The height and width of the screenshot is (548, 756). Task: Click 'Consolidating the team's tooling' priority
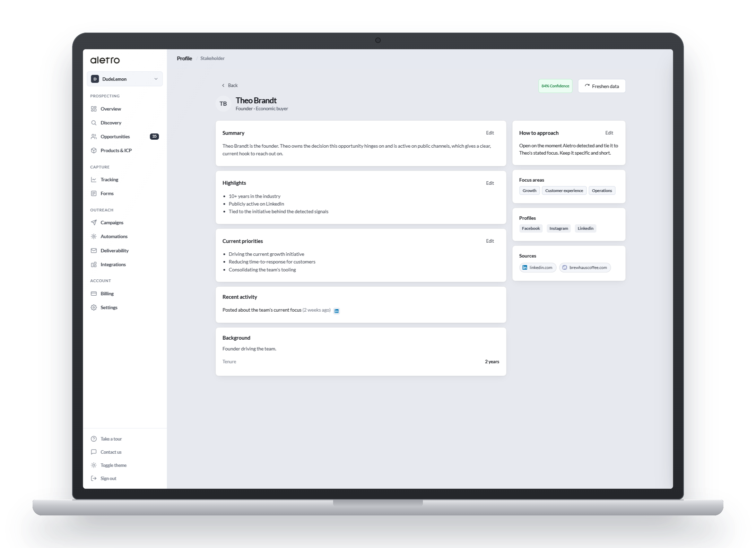pos(262,270)
